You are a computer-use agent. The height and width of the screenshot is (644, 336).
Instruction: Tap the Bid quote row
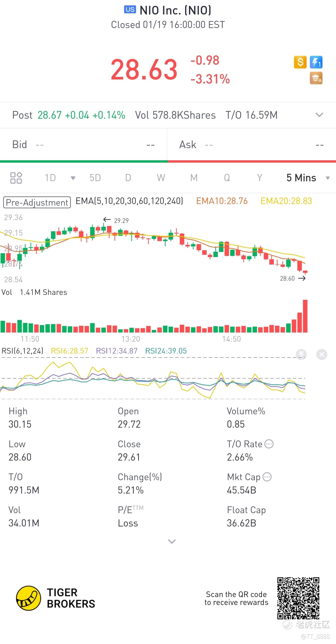[x=83, y=144]
